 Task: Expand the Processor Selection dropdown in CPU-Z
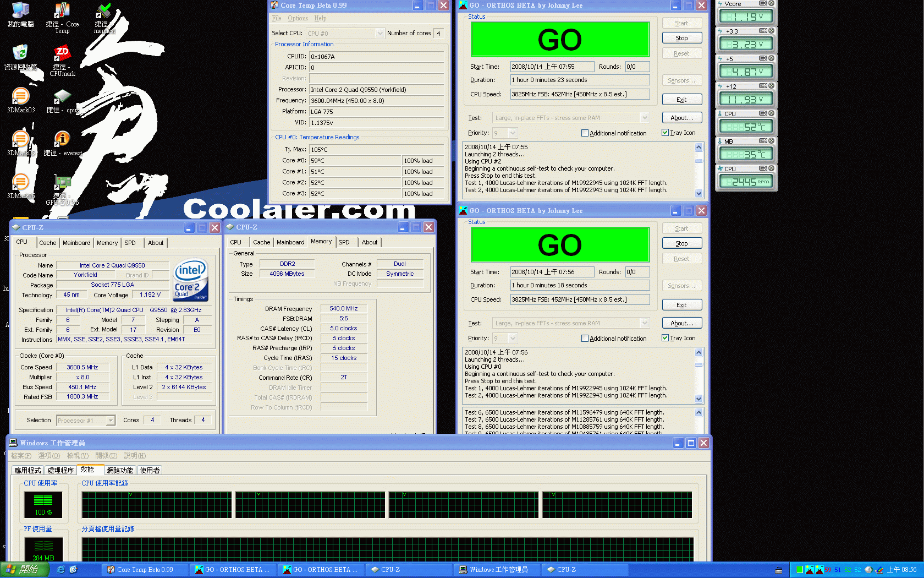[110, 421]
